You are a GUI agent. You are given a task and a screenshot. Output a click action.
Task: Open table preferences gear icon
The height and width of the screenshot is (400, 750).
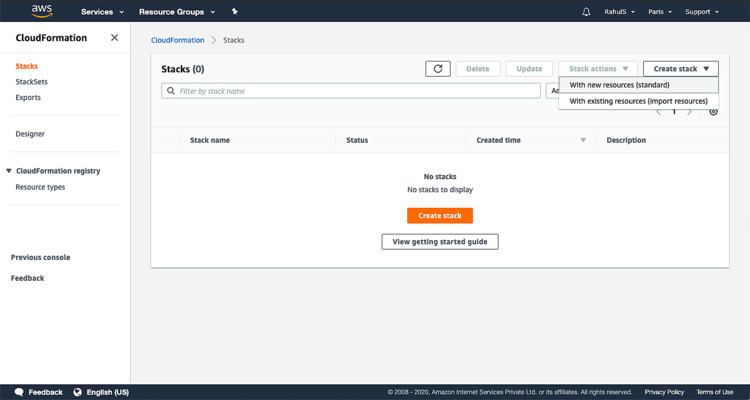pyautogui.click(x=713, y=112)
